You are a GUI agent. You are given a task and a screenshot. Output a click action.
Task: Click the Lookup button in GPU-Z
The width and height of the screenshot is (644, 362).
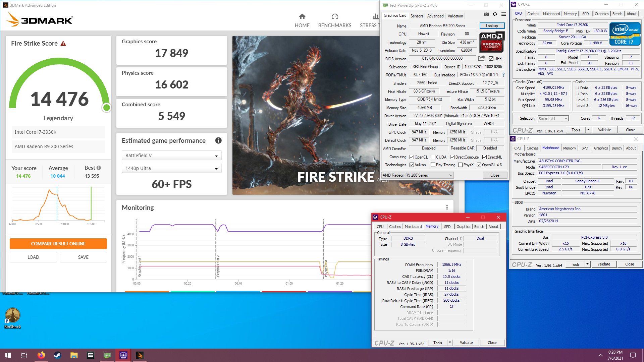pos(492,26)
